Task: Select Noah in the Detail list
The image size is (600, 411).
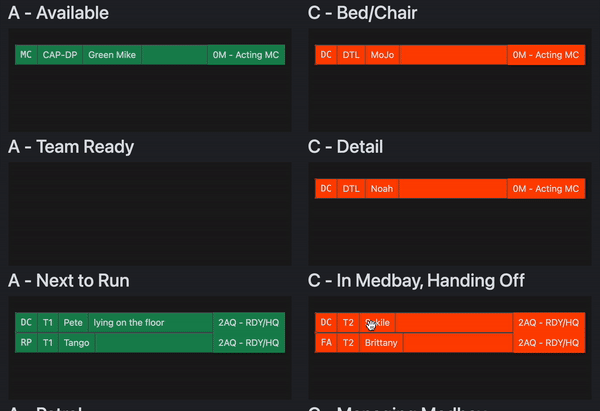Action: click(x=381, y=188)
